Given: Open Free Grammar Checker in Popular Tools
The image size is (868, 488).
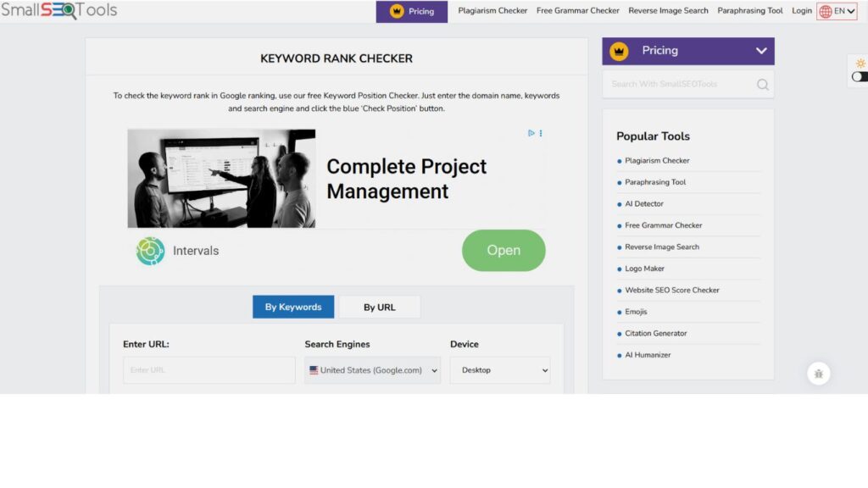Looking at the screenshot, I should tap(663, 225).
